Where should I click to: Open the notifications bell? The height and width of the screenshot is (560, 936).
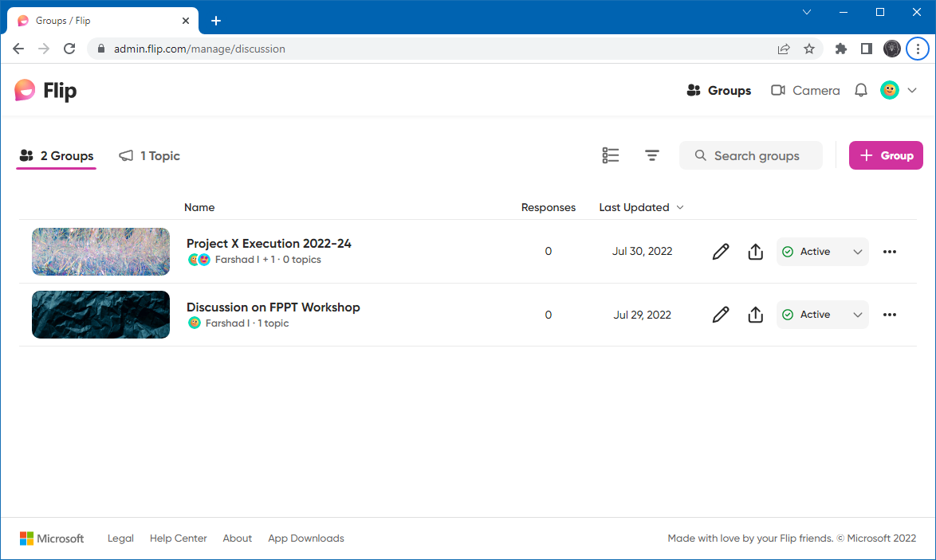(861, 91)
